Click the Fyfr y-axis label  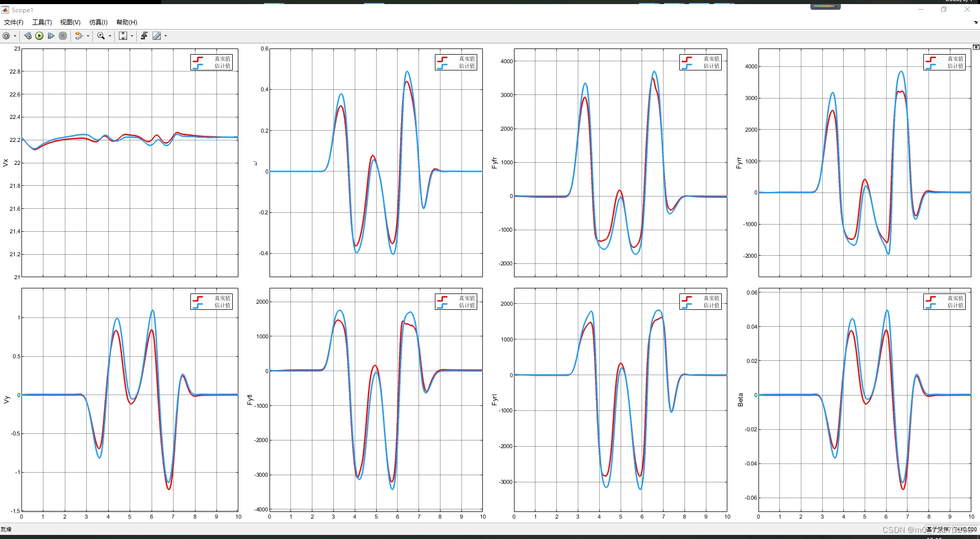(494, 163)
